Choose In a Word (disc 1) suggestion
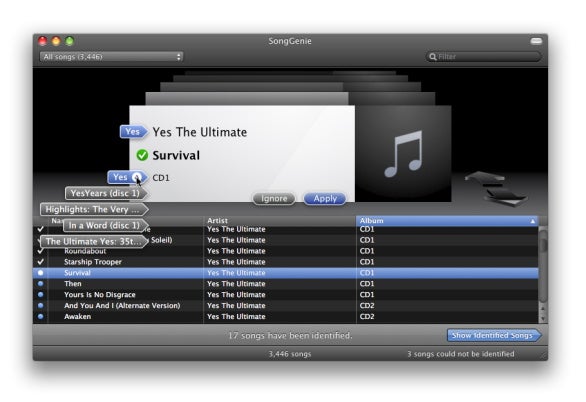Screen dimensions: 586x402 click(x=105, y=225)
